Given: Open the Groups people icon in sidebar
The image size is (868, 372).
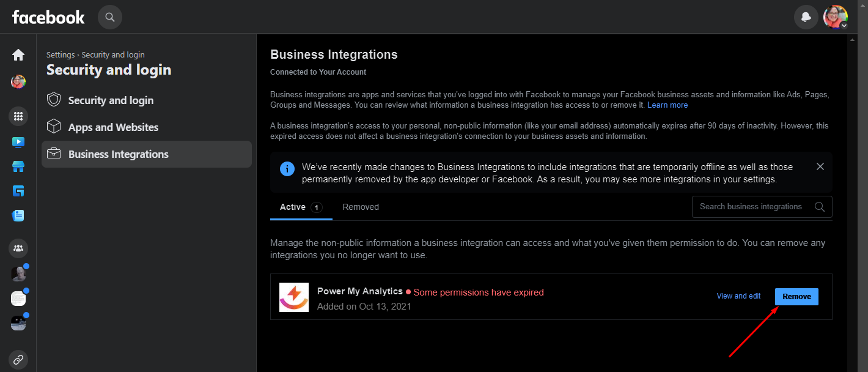Looking at the screenshot, I should point(18,248).
